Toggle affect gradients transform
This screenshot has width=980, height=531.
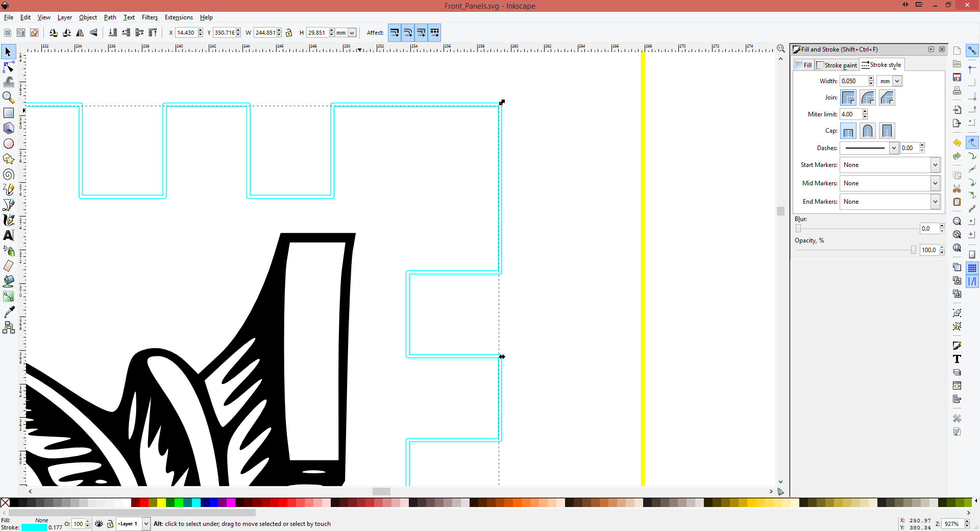tap(421, 33)
